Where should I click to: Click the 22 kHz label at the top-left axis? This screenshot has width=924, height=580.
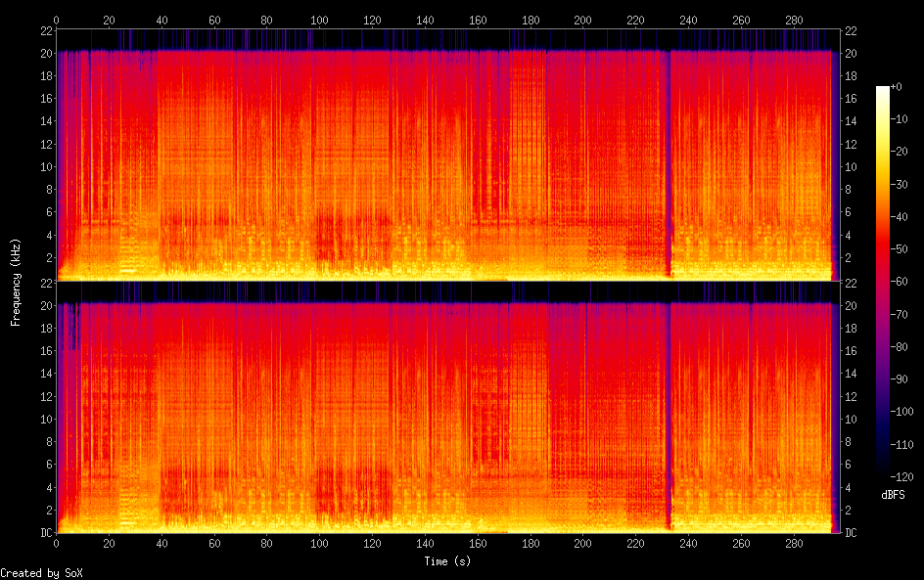[46, 30]
